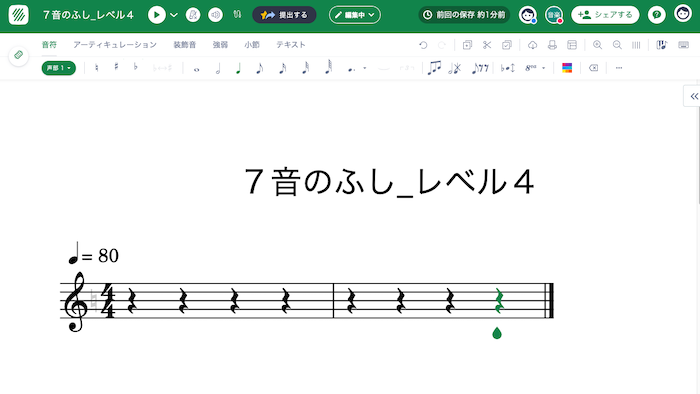Select the natural accidental

97,68
